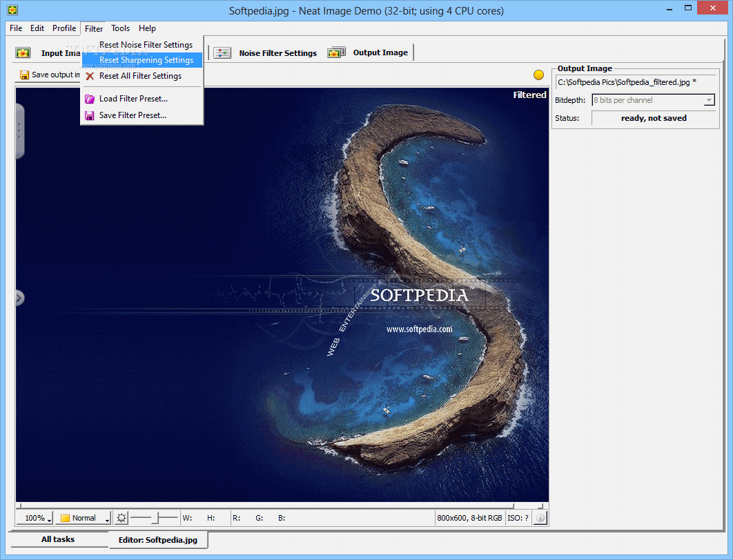Close the open Filter menu
Viewport: 733px width, 560px height.
coord(93,28)
